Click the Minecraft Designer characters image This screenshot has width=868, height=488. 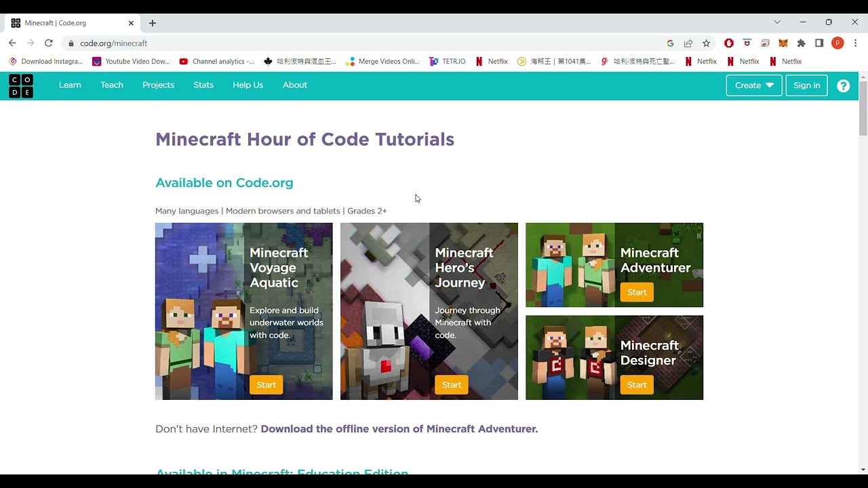pos(570,357)
